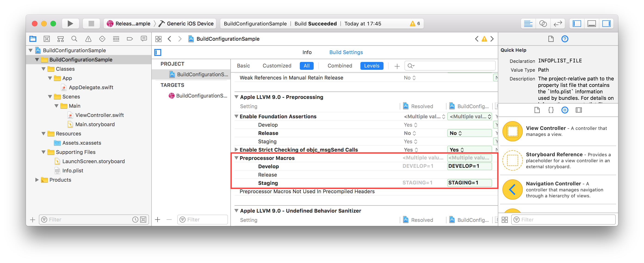Hide the utilities panel with right panel icon
The height and width of the screenshot is (263, 644).
coord(607,24)
